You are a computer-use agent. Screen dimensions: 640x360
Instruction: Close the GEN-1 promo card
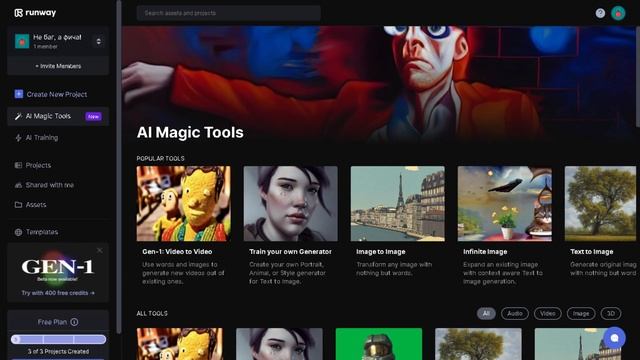click(x=100, y=251)
